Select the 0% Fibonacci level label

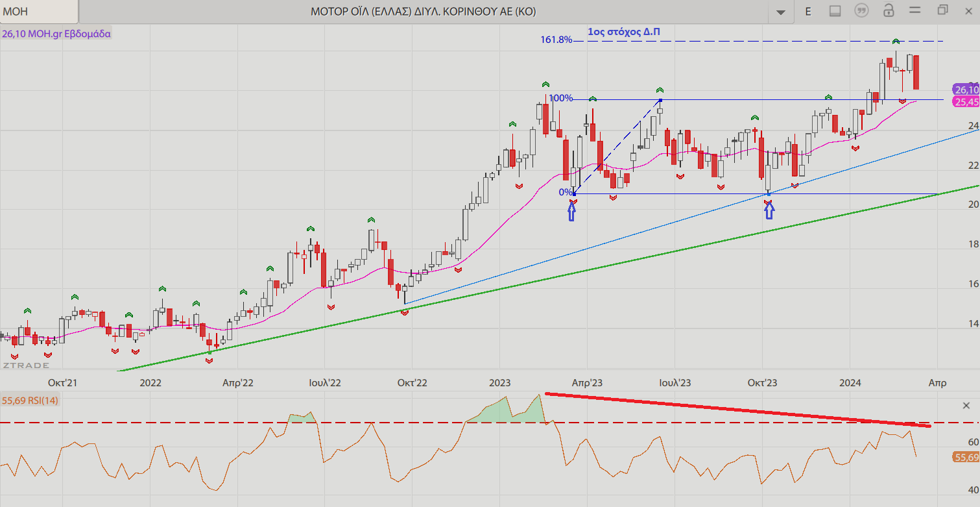566,192
